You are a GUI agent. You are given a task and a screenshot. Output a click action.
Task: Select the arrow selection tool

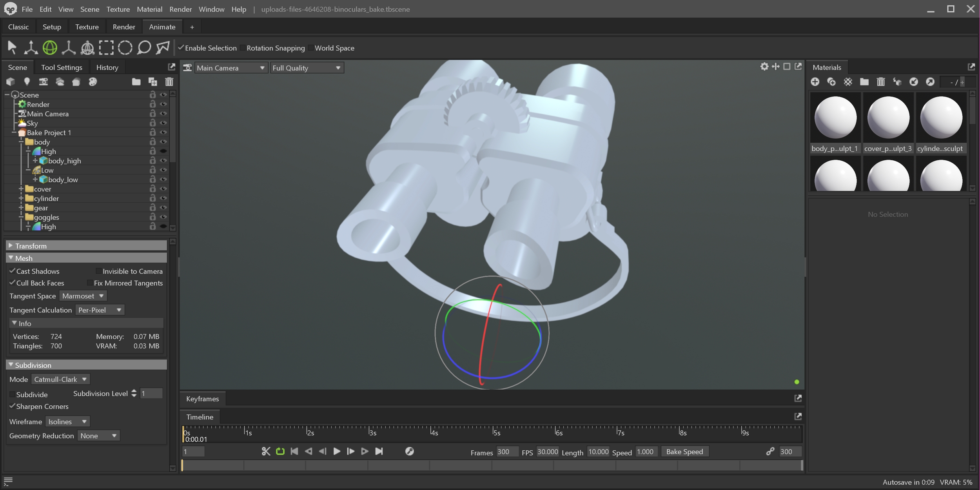(x=12, y=48)
